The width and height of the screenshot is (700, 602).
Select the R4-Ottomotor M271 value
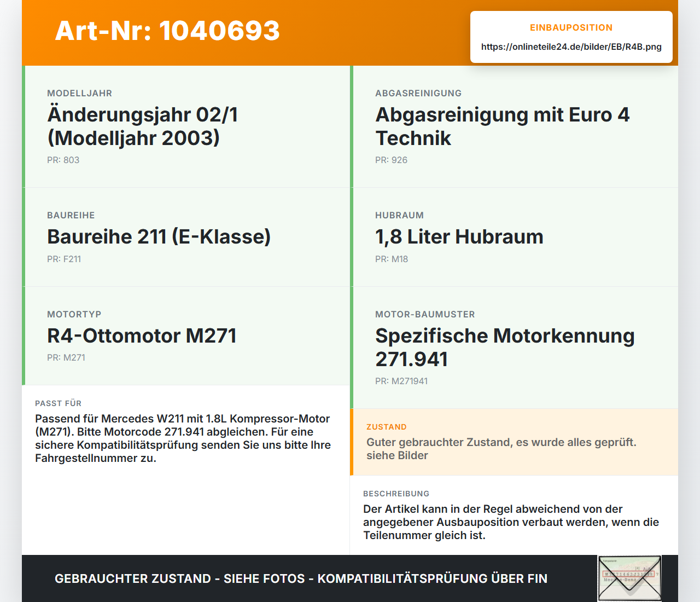click(142, 335)
